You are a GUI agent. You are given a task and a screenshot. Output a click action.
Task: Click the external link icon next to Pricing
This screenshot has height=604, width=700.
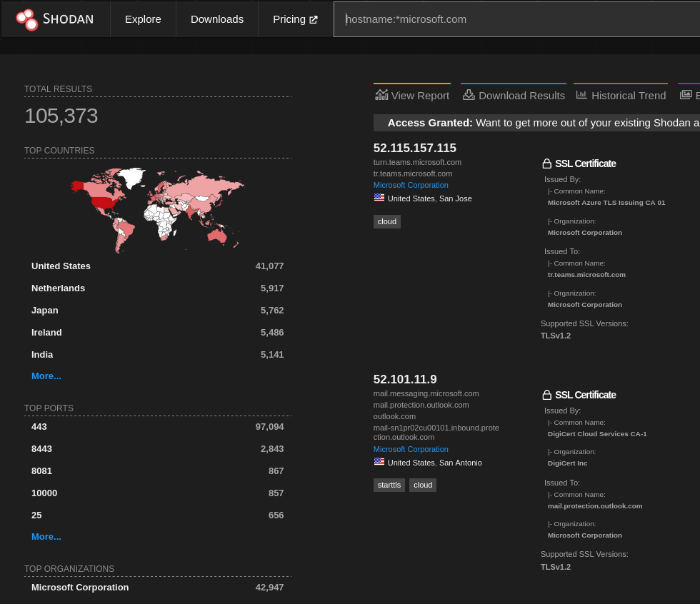tap(314, 19)
